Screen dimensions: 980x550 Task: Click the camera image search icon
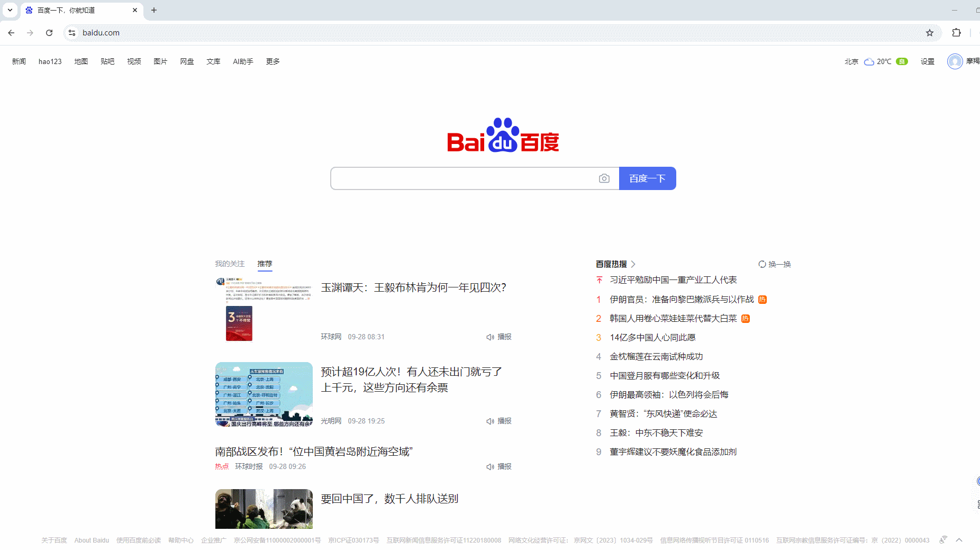(x=604, y=178)
